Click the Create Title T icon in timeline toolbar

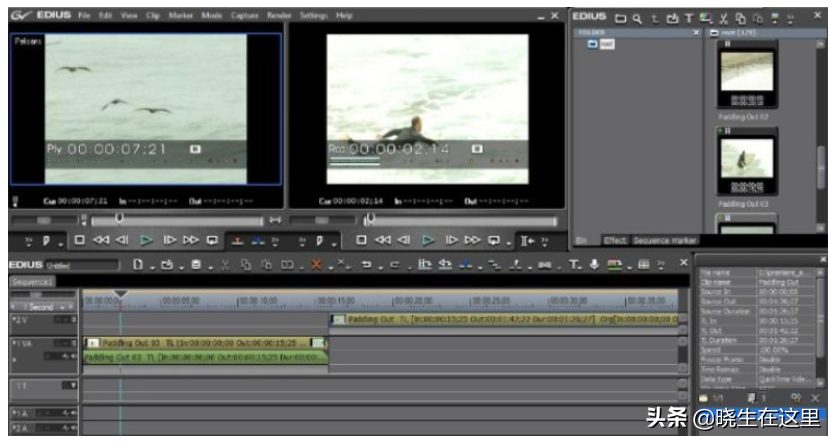tap(573, 264)
